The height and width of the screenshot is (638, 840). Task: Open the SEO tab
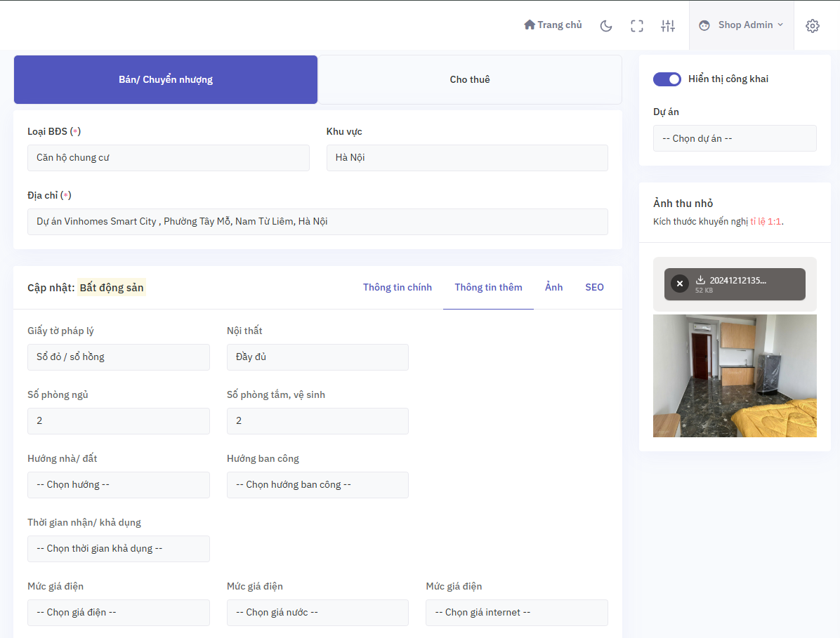(x=594, y=287)
